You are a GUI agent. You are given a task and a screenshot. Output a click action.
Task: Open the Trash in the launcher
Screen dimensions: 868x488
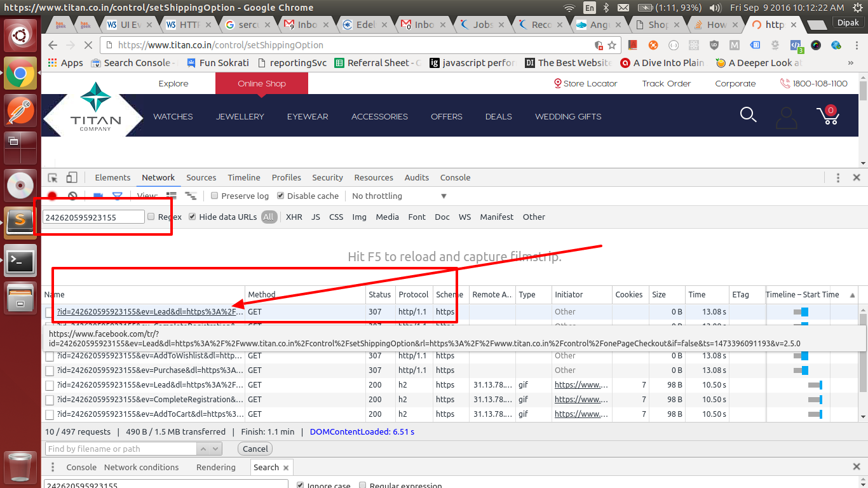20,468
